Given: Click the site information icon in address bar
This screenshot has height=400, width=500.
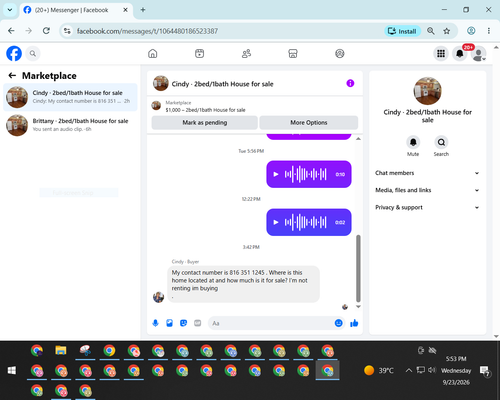Looking at the screenshot, I should tap(67, 31).
